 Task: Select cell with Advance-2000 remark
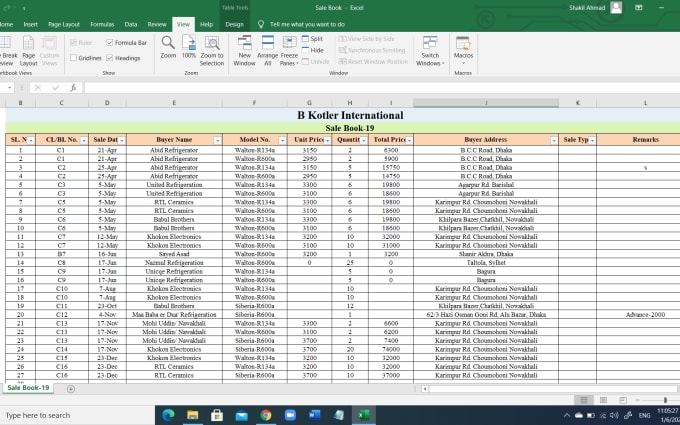[x=645, y=314]
